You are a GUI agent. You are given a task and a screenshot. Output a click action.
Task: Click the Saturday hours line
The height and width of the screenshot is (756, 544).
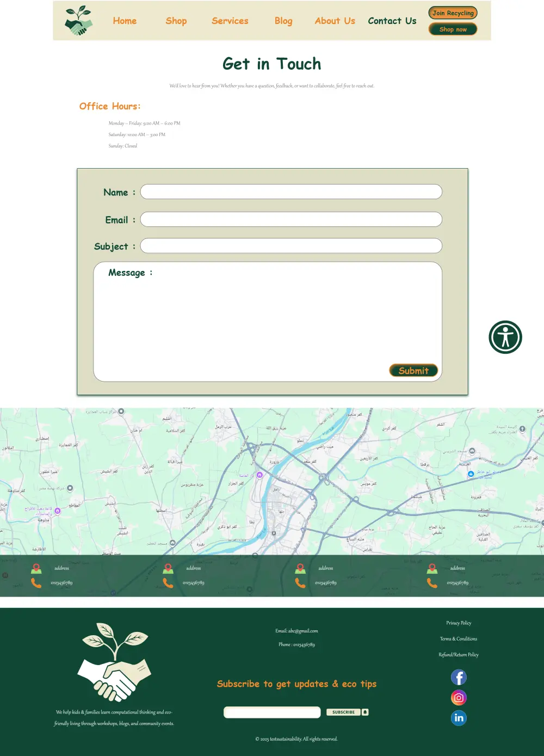[x=137, y=134]
